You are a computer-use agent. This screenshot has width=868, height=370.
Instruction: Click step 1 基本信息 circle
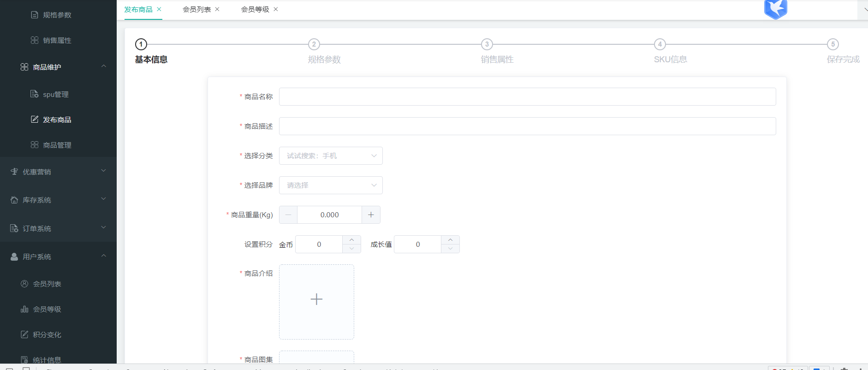(141, 44)
